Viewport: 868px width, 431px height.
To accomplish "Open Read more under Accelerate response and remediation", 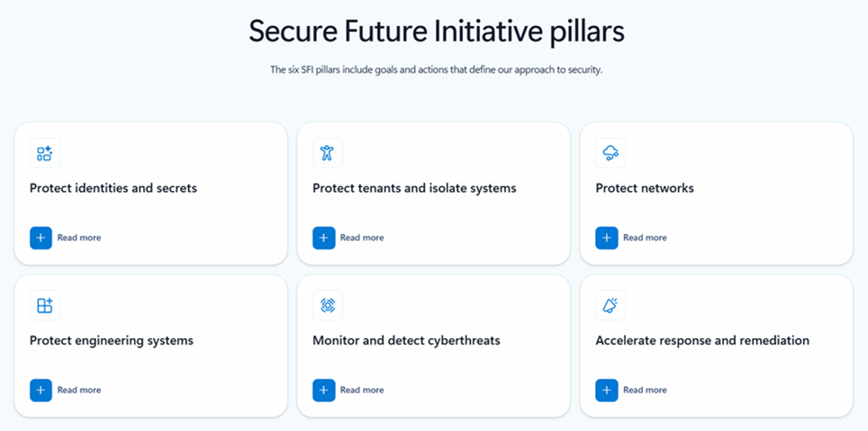I will pyautogui.click(x=645, y=390).
